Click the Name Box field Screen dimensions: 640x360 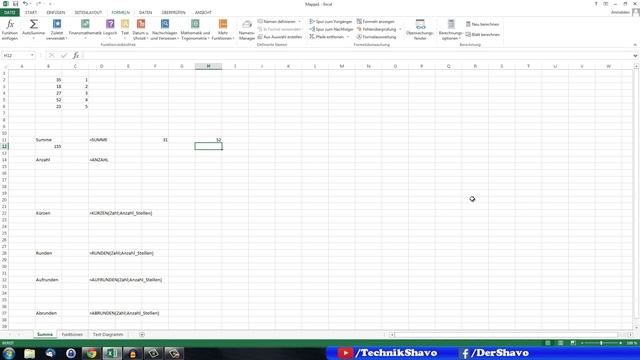coord(16,56)
